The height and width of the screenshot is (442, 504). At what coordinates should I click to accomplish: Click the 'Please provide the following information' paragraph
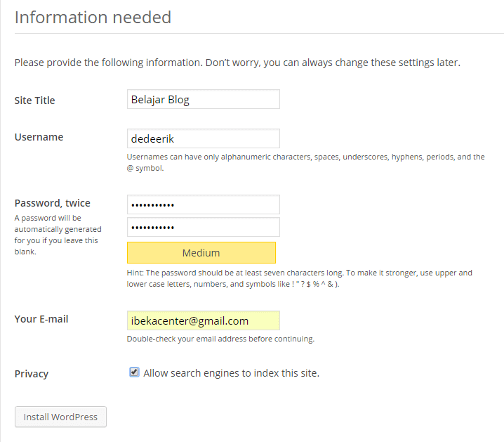coord(237,63)
